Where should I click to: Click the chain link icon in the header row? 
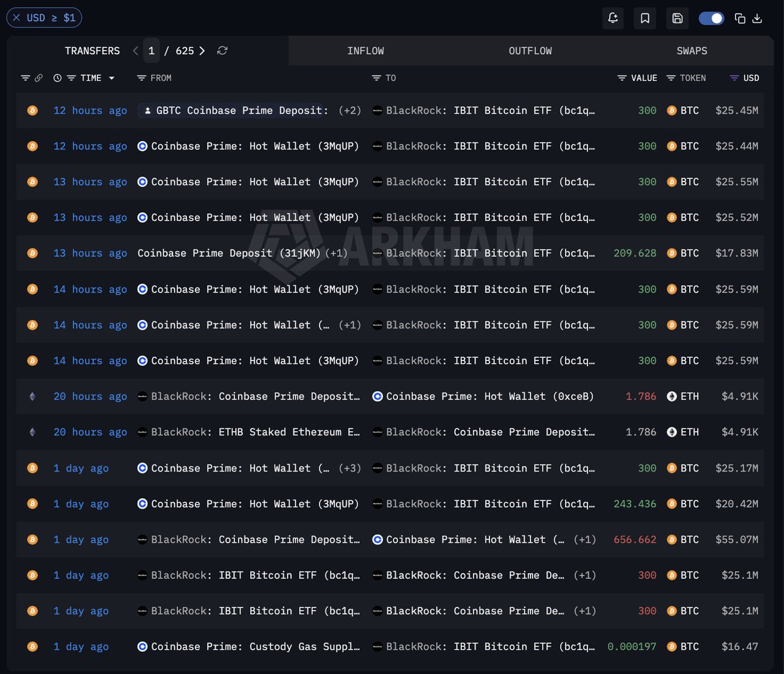[39, 78]
